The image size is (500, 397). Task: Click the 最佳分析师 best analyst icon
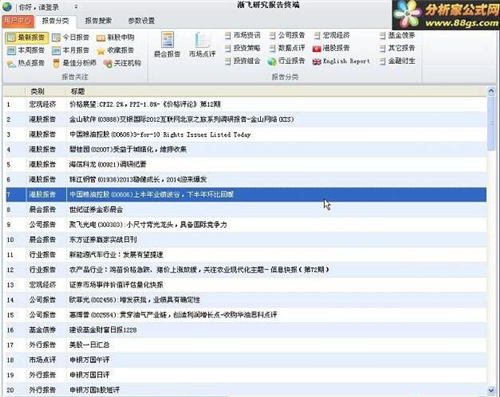[74, 63]
